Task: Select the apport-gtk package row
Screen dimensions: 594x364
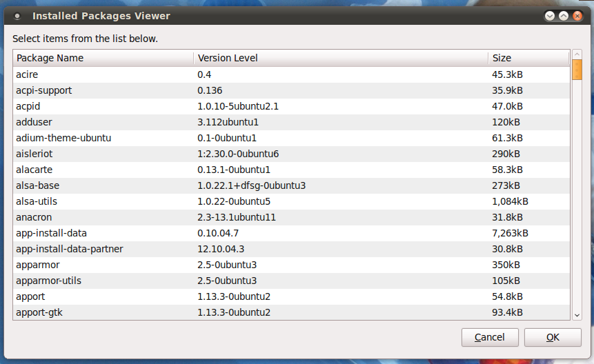Action: coord(292,312)
